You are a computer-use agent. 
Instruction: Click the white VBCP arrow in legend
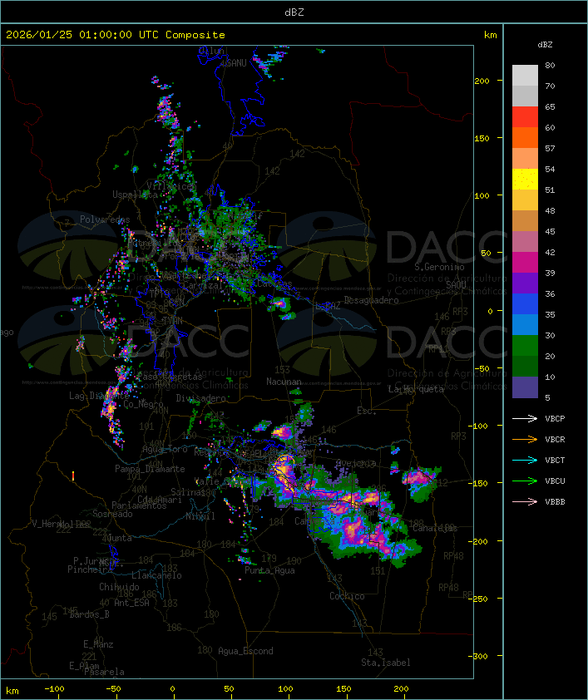(524, 418)
